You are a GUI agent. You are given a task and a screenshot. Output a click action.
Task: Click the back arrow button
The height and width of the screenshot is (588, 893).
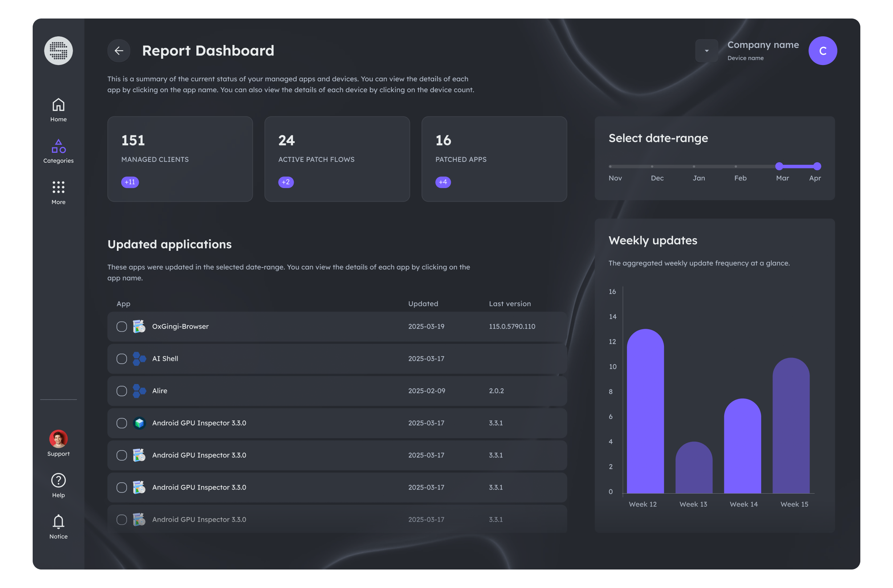[119, 51]
